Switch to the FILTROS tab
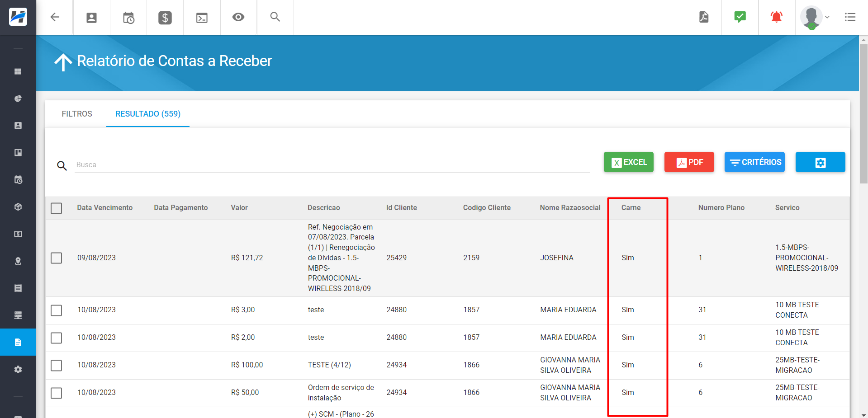 pos(77,114)
